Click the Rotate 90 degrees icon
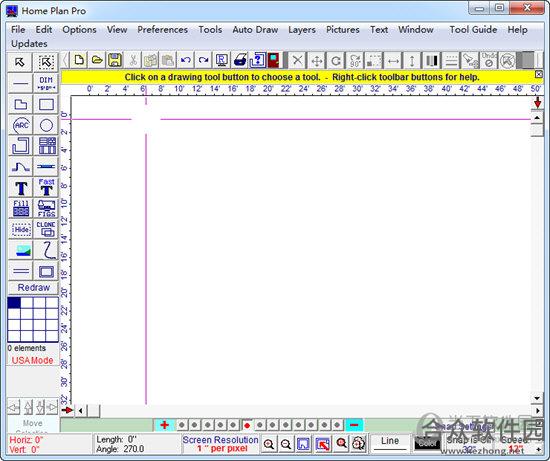The width and height of the screenshot is (550, 461). [355, 60]
